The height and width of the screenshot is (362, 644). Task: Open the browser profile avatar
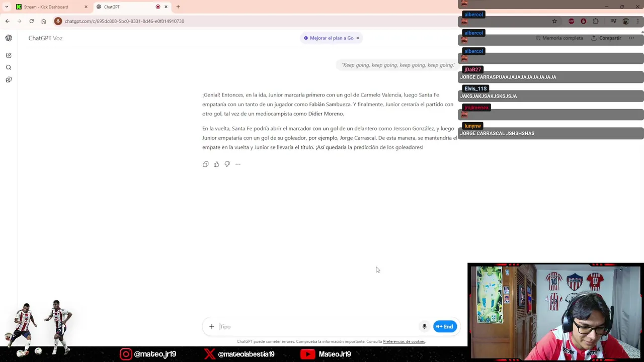(x=626, y=21)
